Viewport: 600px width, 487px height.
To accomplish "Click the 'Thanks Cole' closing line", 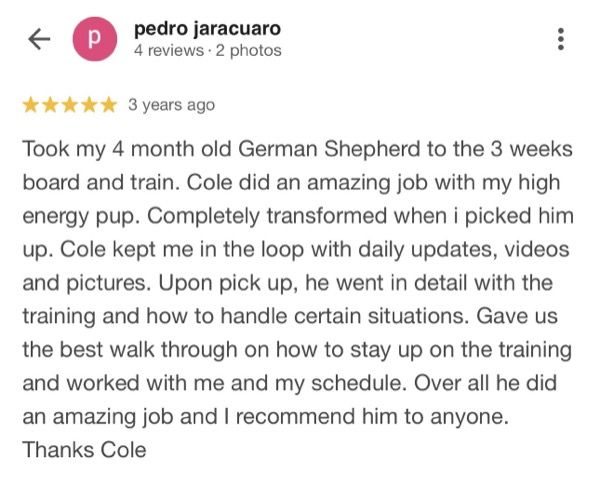I will point(84,450).
